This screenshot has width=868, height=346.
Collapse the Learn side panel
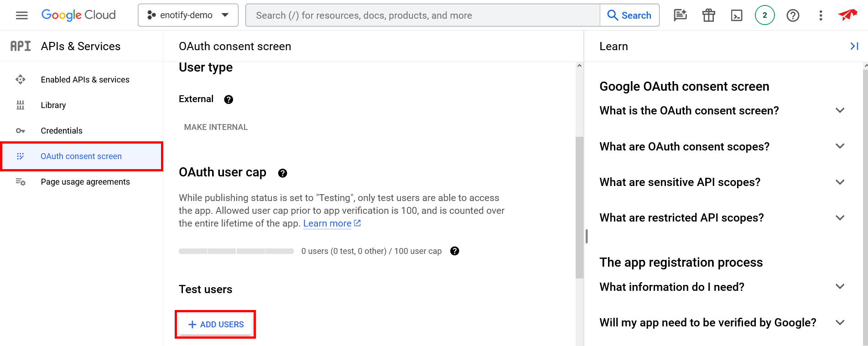[854, 46]
